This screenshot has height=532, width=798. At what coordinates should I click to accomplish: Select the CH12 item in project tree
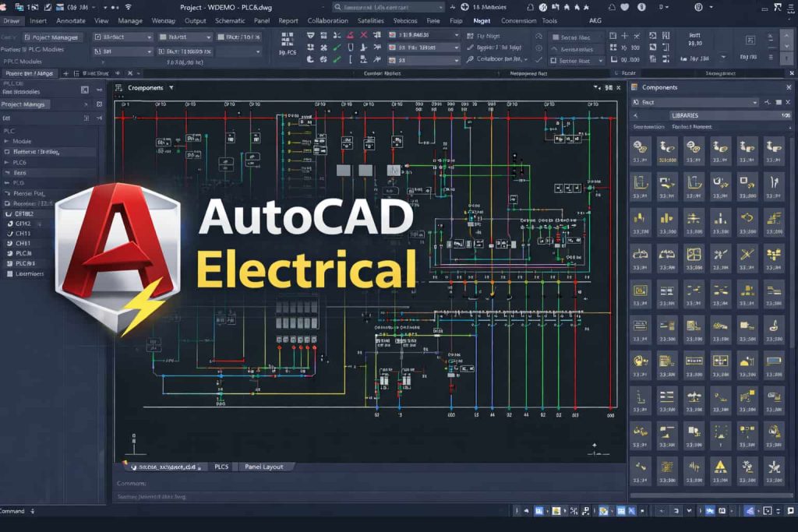pyautogui.click(x=23, y=224)
